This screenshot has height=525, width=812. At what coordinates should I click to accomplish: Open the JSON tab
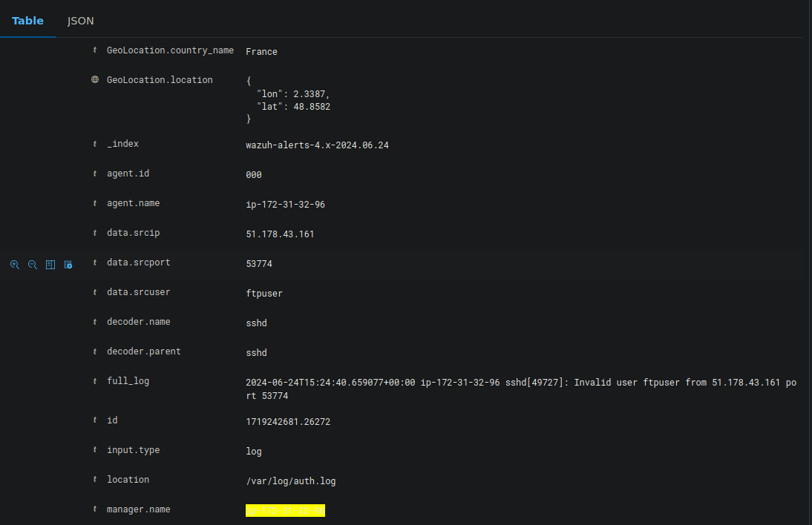[81, 21]
